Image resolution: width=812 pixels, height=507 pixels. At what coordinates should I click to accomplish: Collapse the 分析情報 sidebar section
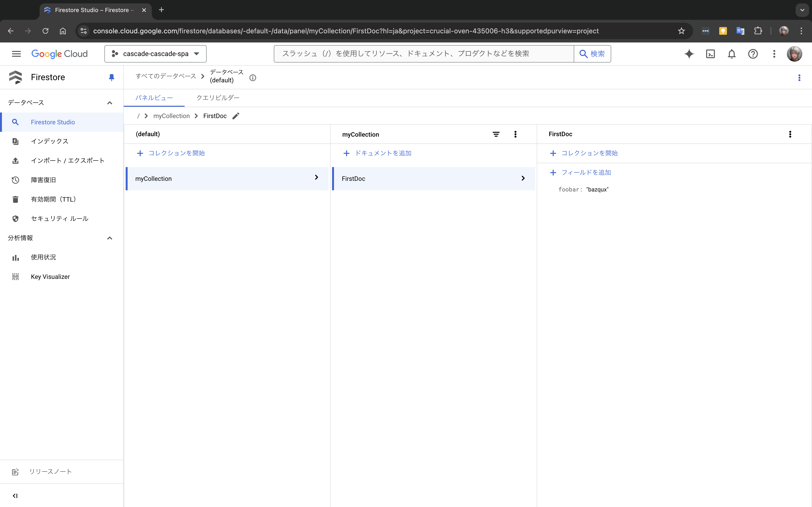click(x=109, y=238)
